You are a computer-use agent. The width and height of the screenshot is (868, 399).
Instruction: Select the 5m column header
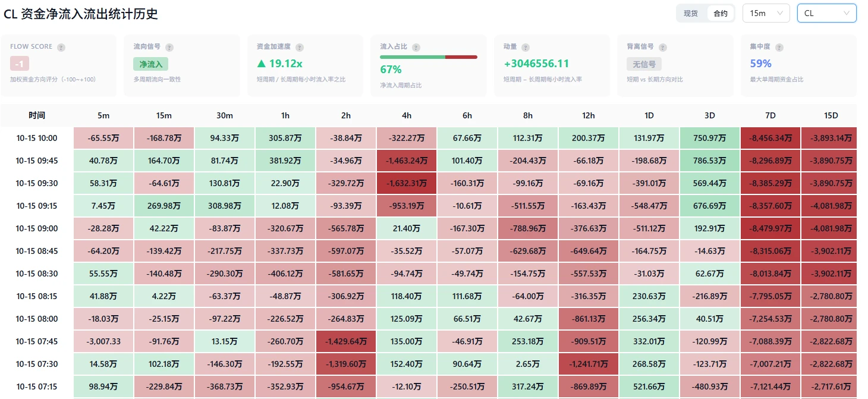(x=104, y=115)
